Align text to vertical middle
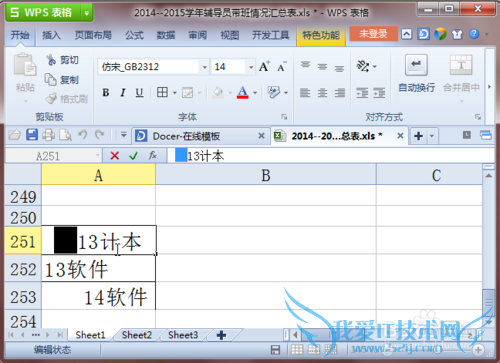This screenshot has width=500, height=363. (322, 66)
